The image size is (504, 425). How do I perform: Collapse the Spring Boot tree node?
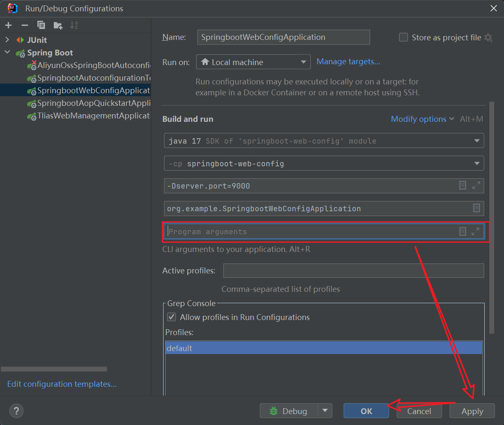pos(8,52)
